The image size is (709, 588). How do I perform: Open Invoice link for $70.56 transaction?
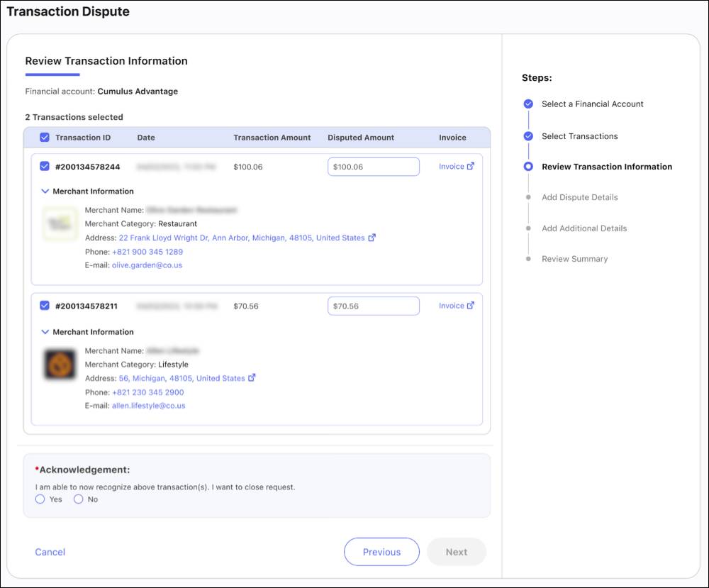[x=451, y=306]
